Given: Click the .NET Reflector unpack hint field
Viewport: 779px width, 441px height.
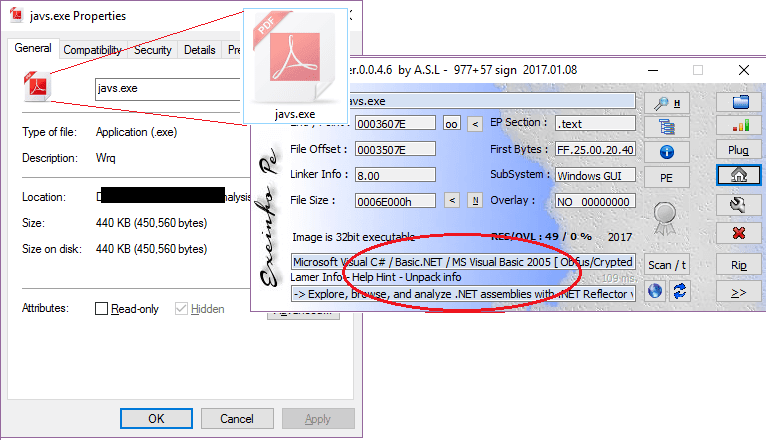Looking at the screenshot, I should [x=463, y=294].
